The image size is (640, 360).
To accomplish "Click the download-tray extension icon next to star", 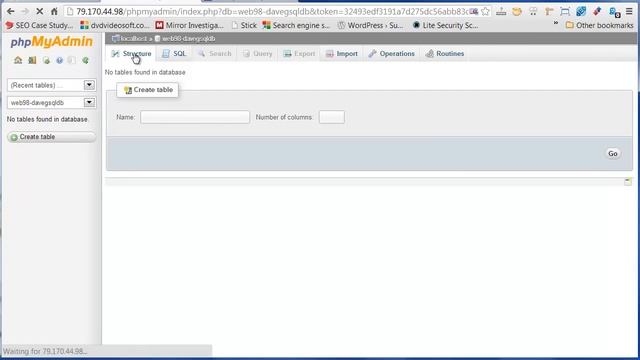I will click(x=501, y=12).
